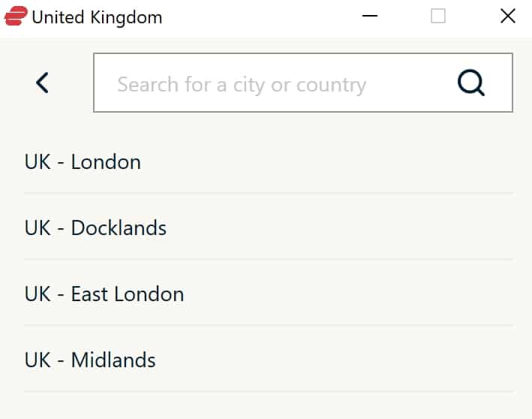Click the ExpressVPN logo in title bar
This screenshot has height=419, width=532.
pos(16,16)
